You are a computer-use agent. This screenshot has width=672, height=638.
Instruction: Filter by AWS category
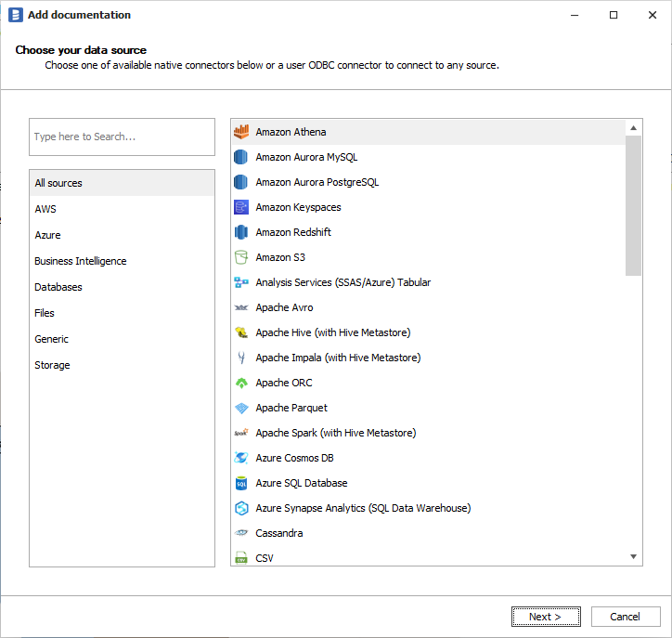45,209
